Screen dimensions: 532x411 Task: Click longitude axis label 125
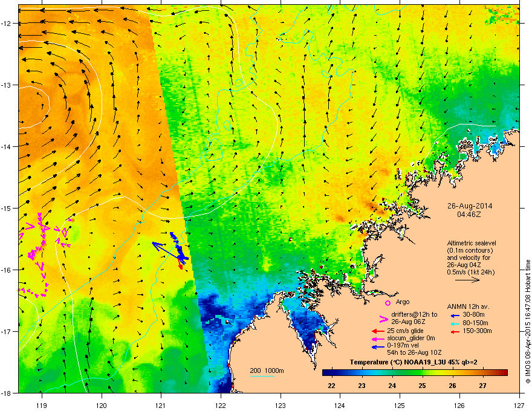pos(400,405)
